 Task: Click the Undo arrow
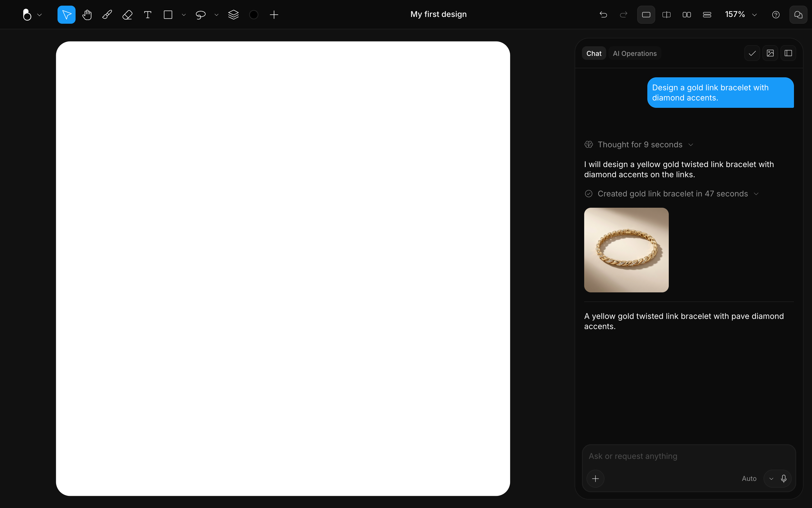tap(603, 15)
